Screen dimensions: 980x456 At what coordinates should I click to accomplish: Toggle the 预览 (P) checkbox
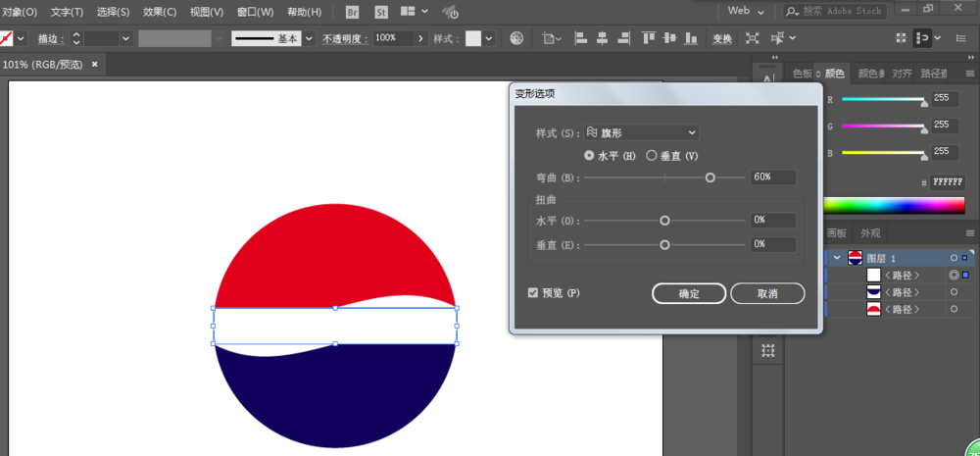(533, 293)
